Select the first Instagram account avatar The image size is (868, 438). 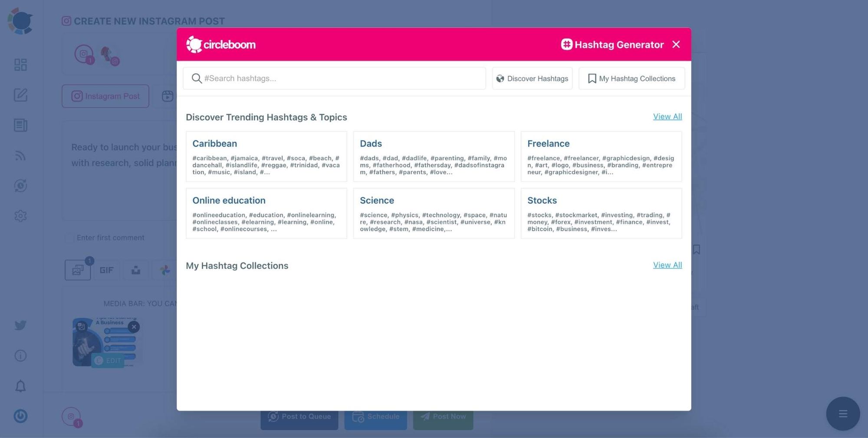pyautogui.click(x=84, y=54)
